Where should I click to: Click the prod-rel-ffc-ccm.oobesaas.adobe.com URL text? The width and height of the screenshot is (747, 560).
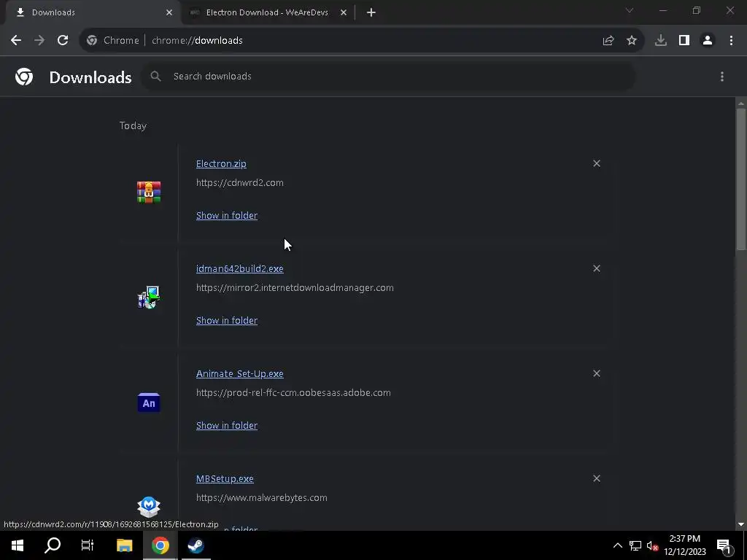[293, 393]
